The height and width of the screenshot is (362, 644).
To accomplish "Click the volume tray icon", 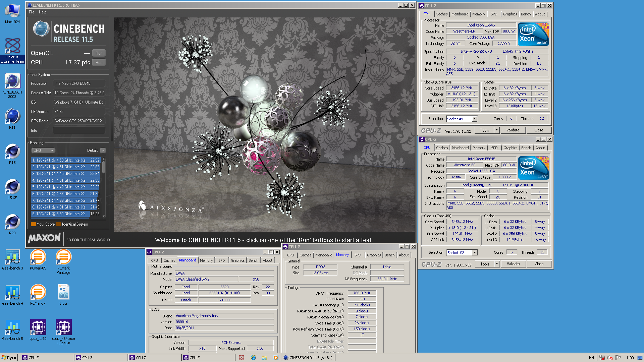I will tap(610, 358).
